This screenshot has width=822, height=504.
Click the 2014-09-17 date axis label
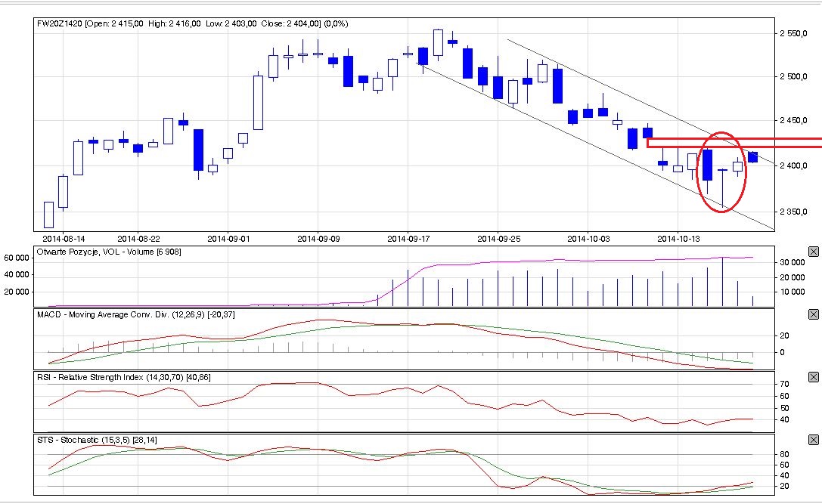pos(408,239)
